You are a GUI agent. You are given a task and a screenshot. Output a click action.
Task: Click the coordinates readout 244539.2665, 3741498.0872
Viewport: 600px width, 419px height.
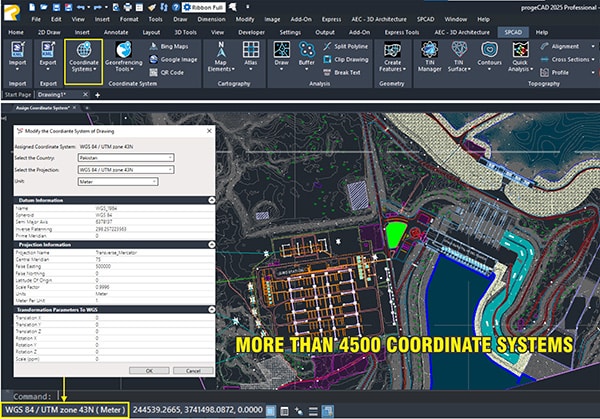pyautogui.click(x=197, y=410)
